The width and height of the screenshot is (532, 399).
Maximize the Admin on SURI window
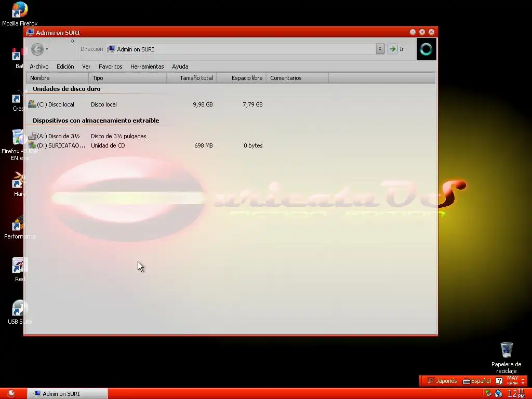[x=422, y=32]
